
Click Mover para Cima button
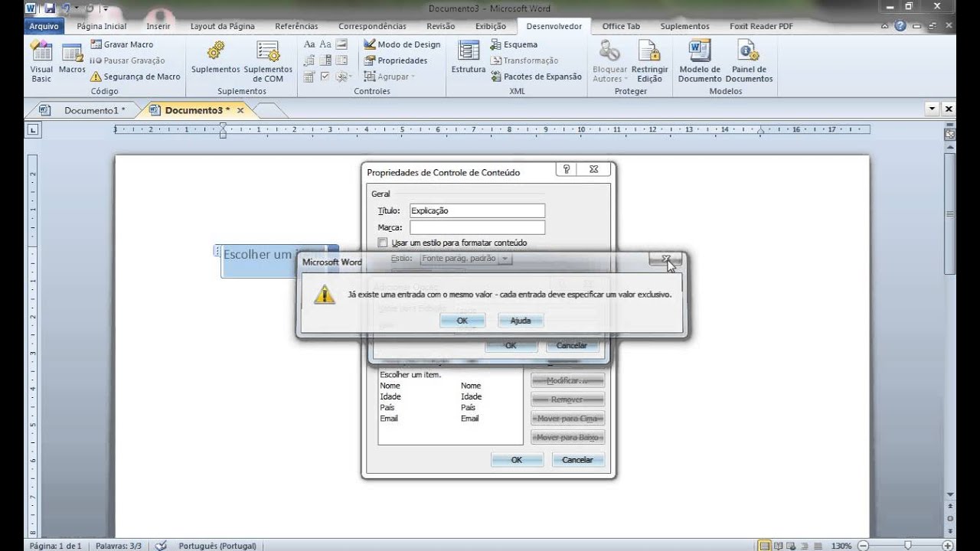(x=567, y=419)
